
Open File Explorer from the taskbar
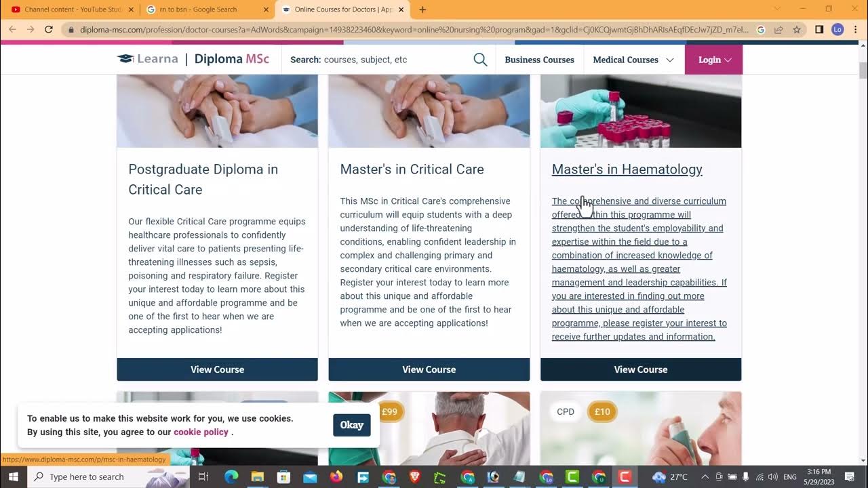tap(257, 476)
